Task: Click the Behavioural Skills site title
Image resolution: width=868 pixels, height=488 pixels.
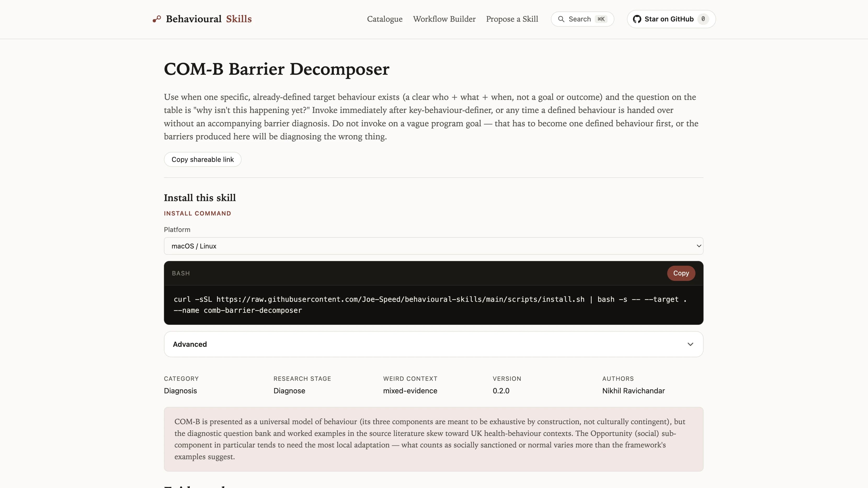Action: 209,19
